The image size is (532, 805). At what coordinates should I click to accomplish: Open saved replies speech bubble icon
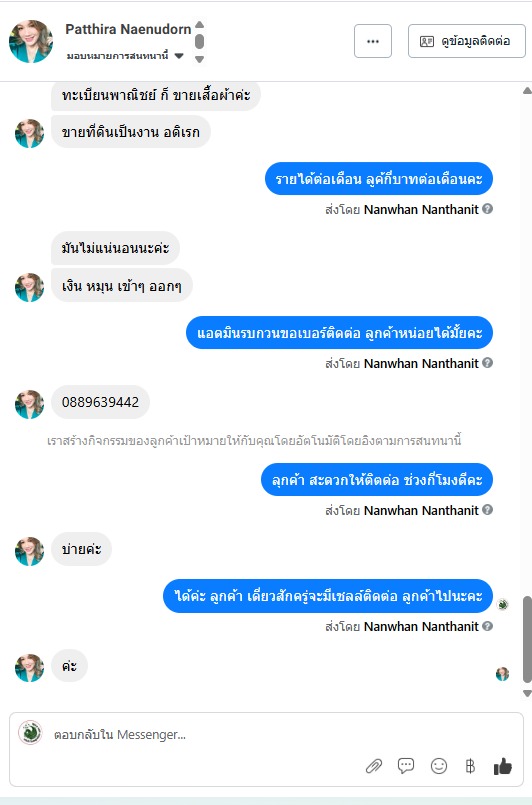pos(406,766)
